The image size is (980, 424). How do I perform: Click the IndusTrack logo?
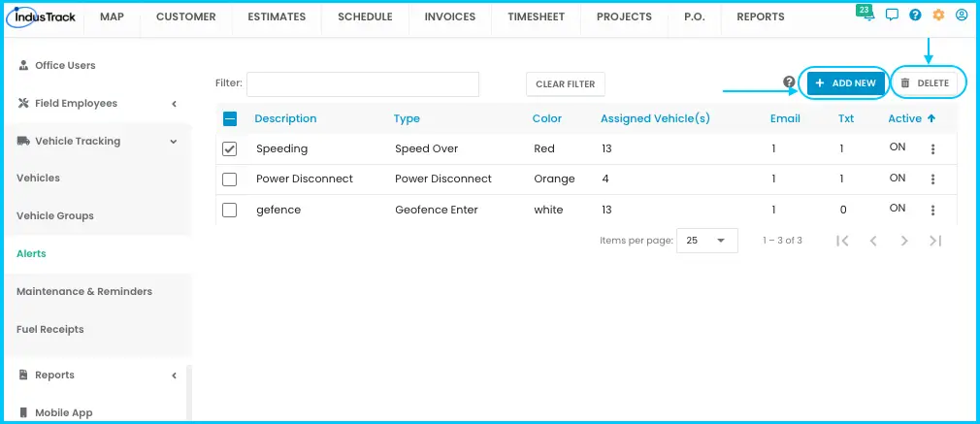pos(42,16)
